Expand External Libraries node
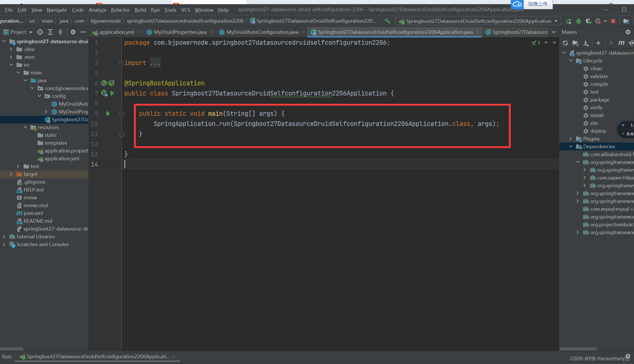Screen dimensions: 634x364 pyautogui.click(x=4, y=237)
